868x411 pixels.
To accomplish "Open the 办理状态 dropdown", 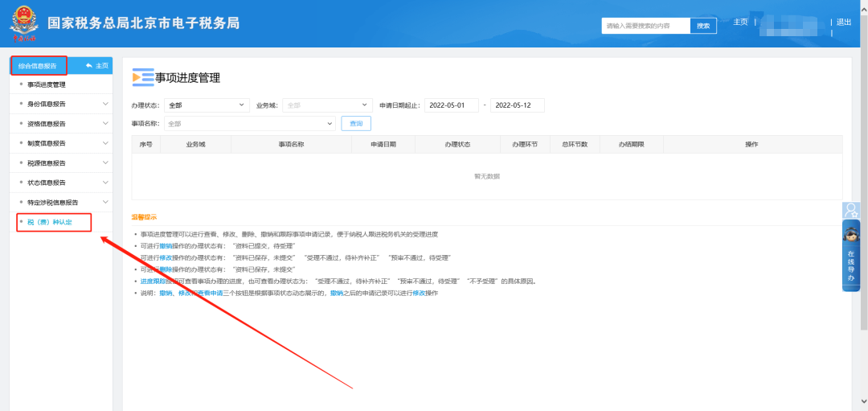I will pos(207,105).
